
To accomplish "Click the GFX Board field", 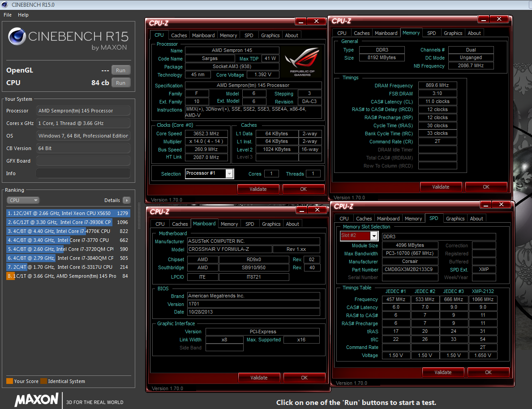I will click(83, 161).
